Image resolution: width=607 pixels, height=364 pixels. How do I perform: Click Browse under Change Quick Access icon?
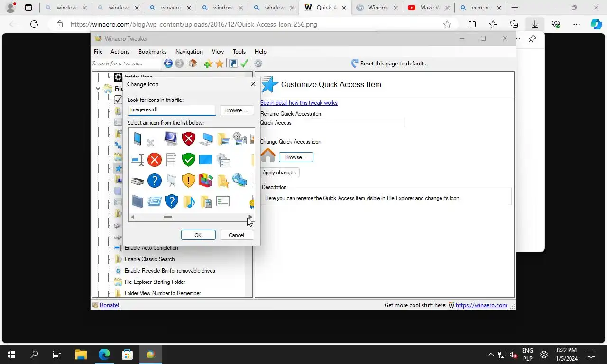coord(296,157)
